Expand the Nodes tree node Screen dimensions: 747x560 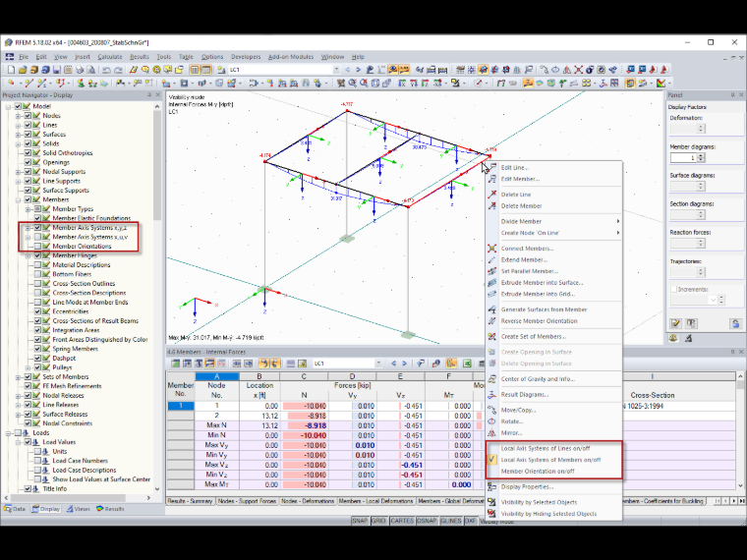coord(18,116)
